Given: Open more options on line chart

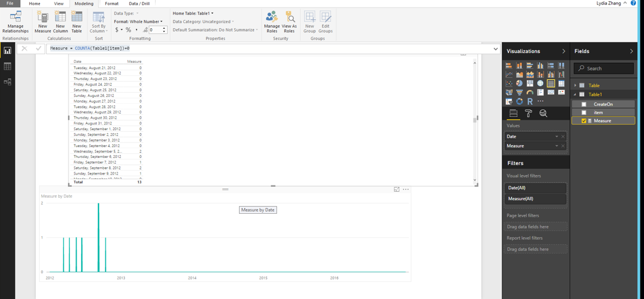Looking at the screenshot, I should click(406, 190).
